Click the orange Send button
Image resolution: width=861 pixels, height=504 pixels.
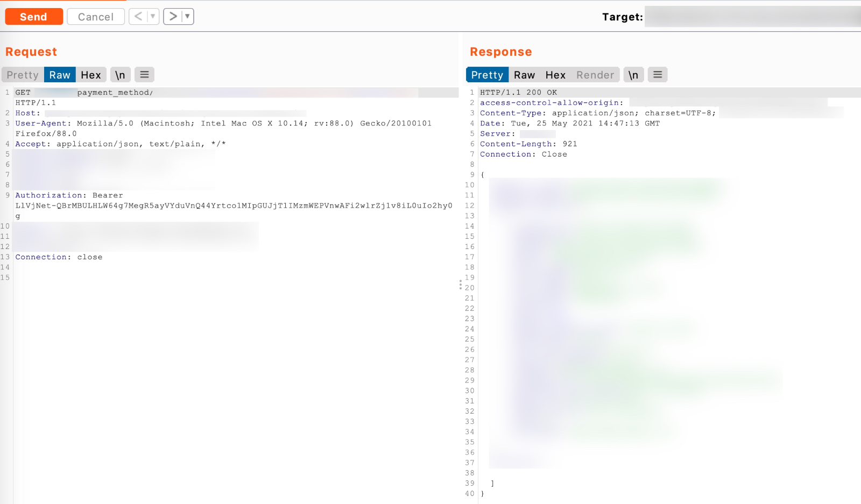click(34, 17)
